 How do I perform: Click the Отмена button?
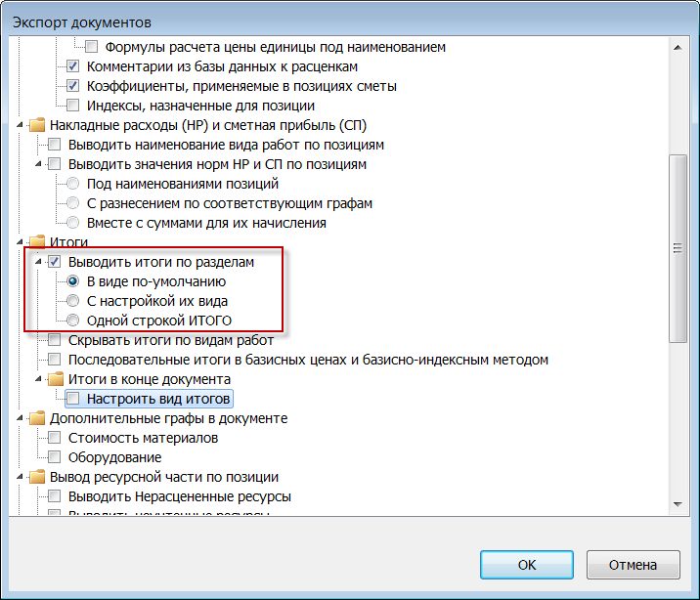pos(633,564)
